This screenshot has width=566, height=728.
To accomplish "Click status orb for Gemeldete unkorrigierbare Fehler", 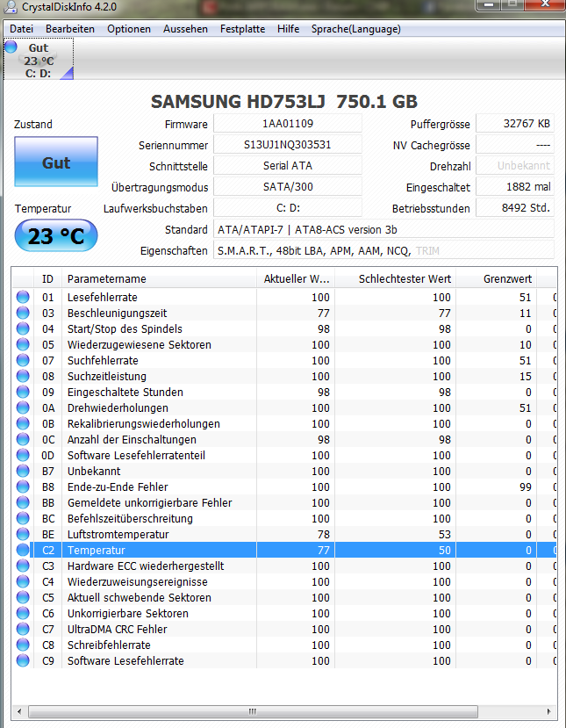I will point(23,502).
